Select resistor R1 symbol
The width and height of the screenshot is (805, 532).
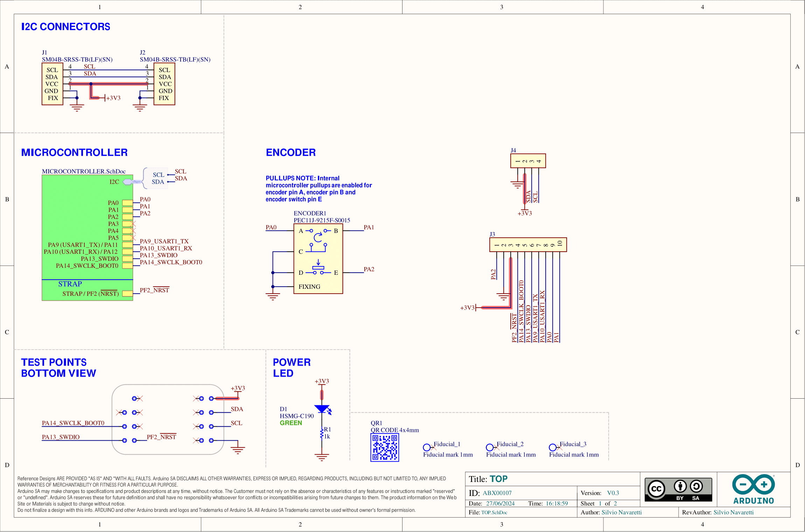(321, 434)
